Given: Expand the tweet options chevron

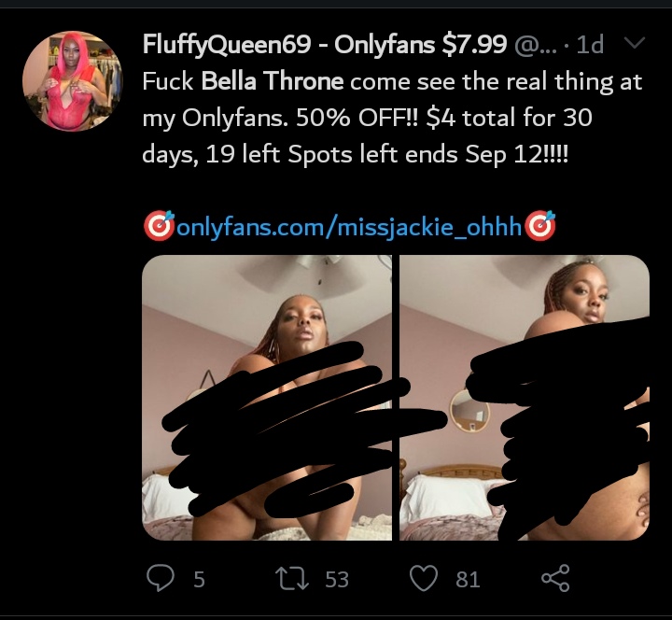Looking at the screenshot, I should coord(635,42).
